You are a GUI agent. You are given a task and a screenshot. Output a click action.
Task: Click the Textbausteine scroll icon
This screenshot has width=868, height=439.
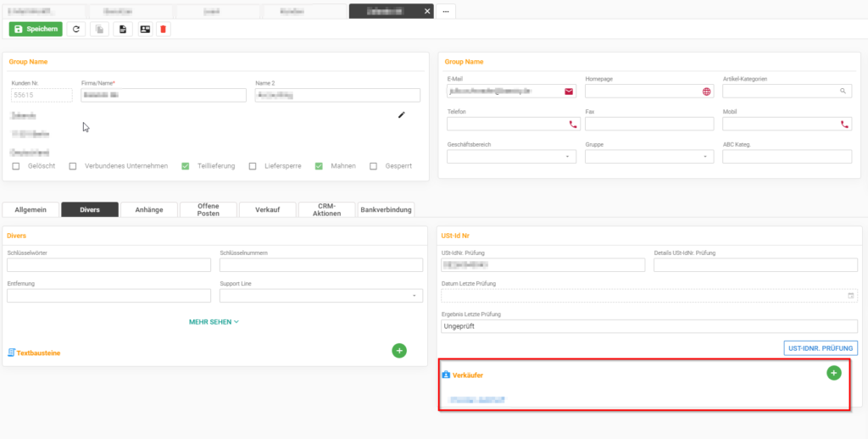[11, 353]
